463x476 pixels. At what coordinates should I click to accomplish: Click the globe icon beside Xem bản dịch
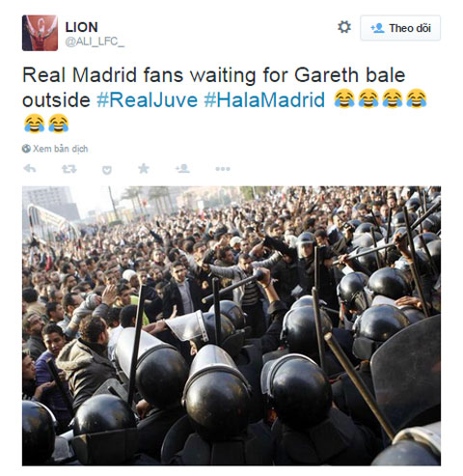26,149
